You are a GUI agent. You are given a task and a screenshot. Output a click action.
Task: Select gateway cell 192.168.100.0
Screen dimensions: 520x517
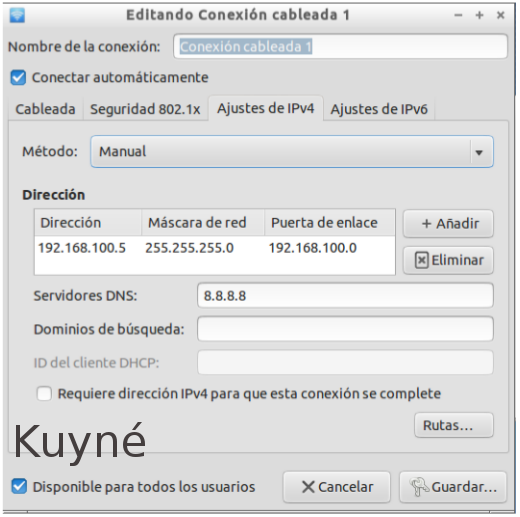click(313, 248)
